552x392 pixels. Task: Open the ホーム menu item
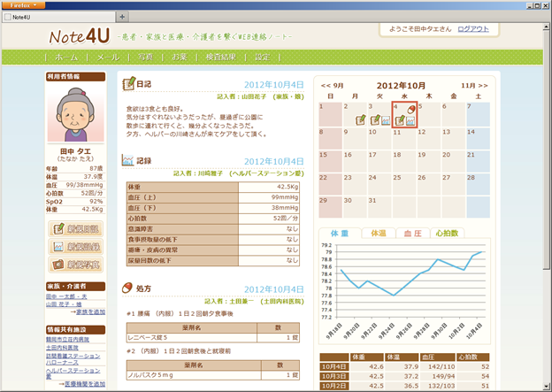point(66,57)
